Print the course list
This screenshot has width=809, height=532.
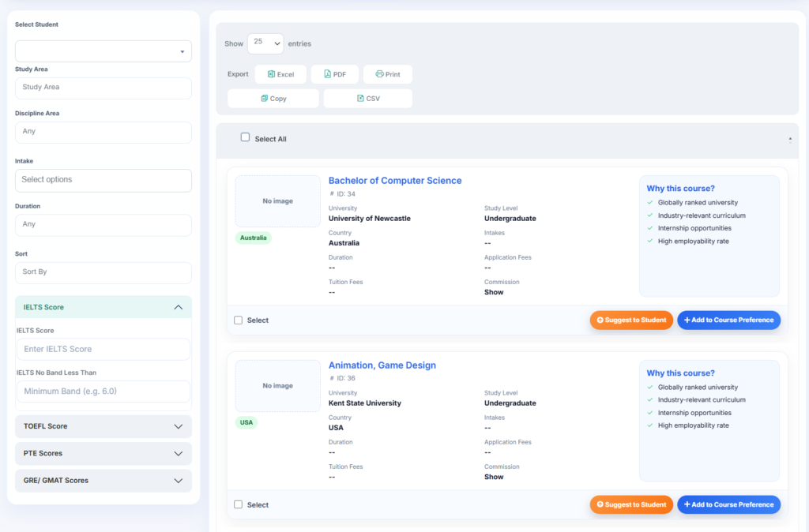387,74
